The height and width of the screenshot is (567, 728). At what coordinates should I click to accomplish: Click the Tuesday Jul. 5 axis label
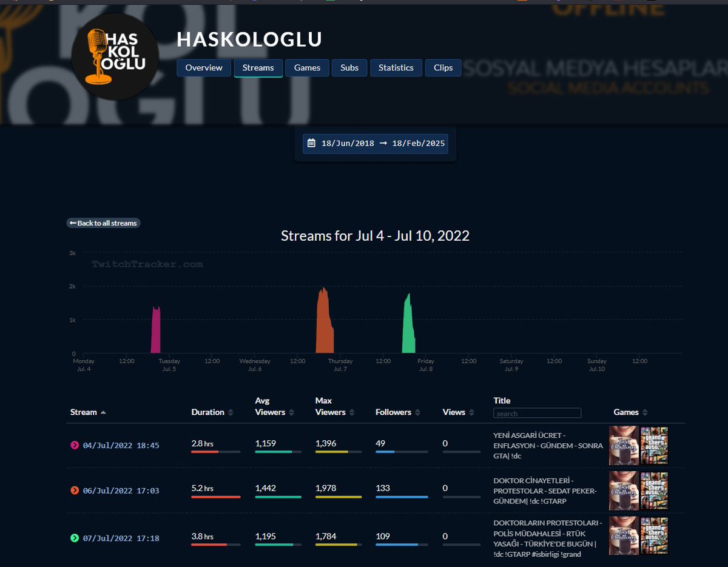169,365
